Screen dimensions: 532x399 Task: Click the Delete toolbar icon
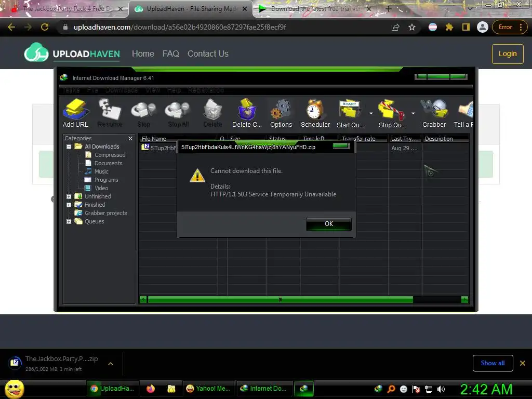click(212, 113)
